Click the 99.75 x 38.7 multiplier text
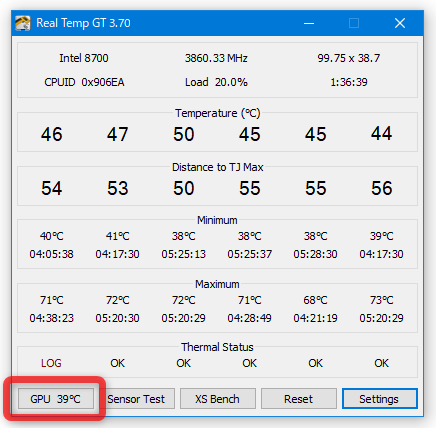 click(349, 58)
